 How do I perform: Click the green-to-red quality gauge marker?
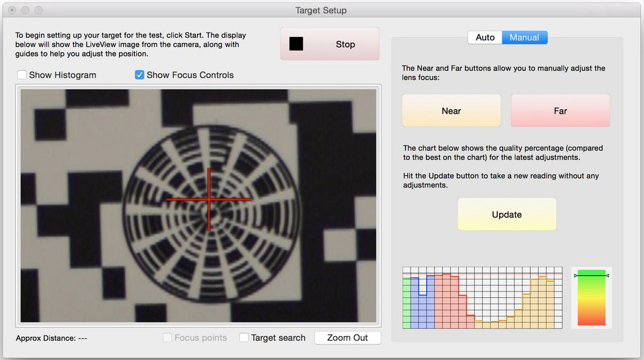pyautogui.click(x=591, y=275)
